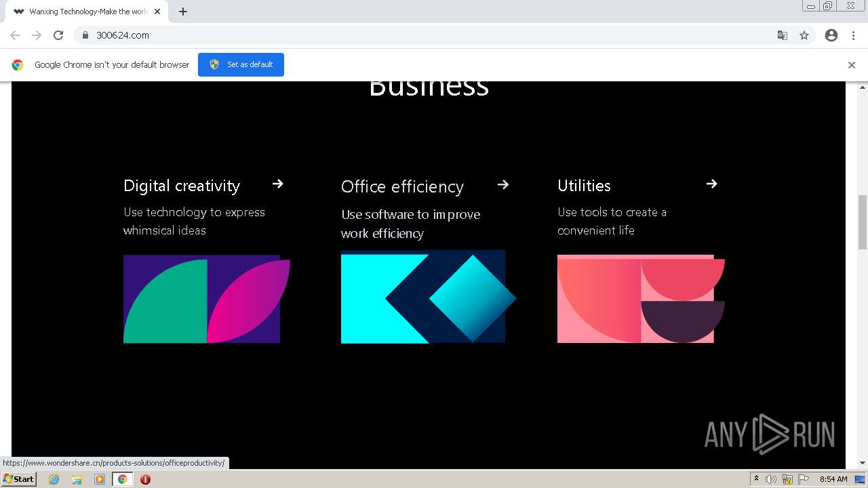Screen dimensions: 868x488
Task: Open Chrome three-dot menu
Action: (853, 35)
